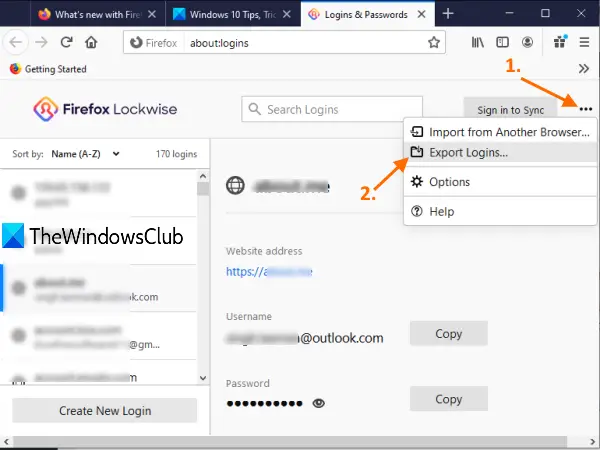The width and height of the screenshot is (600, 450).
Task: Click the globe icon beside the login title
Action: click(235, 186)
